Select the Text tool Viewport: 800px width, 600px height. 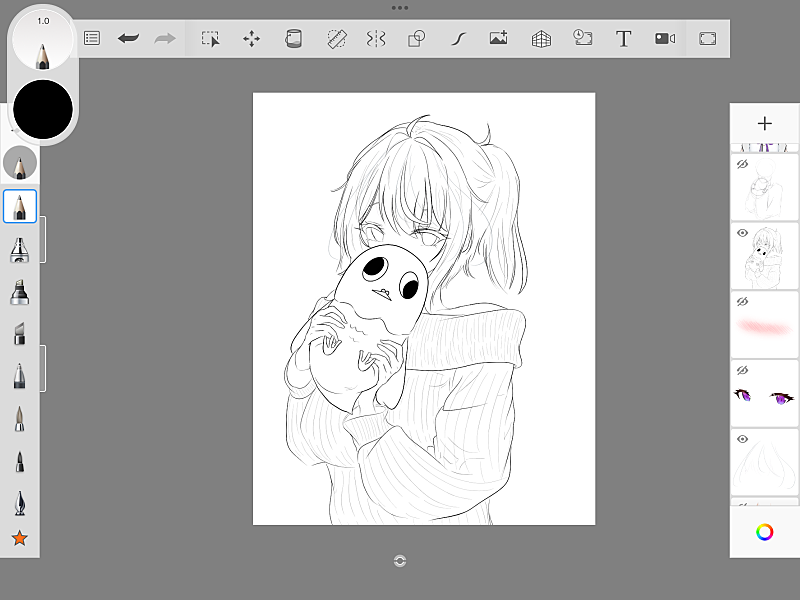click(x=623, y=39)
